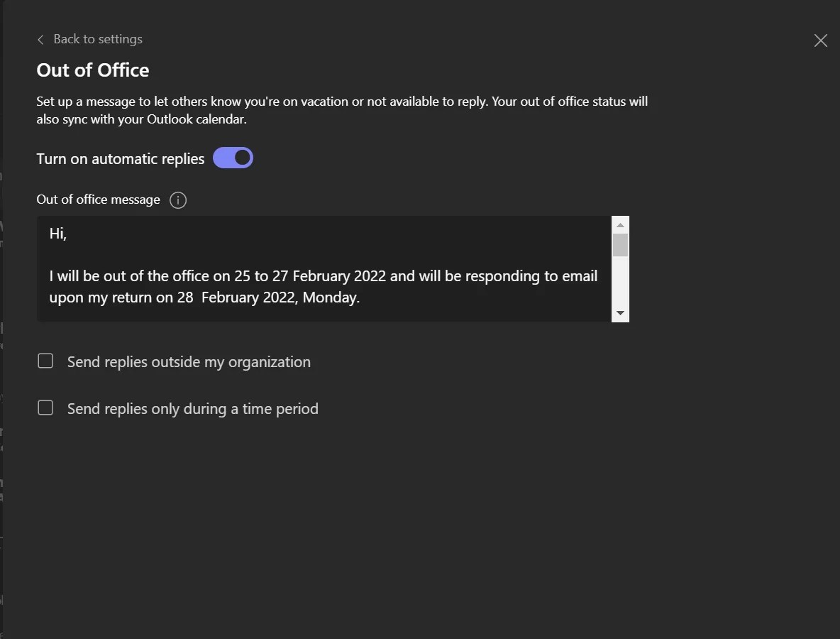Viewport: 840px width, 639px height.
Task: Click the X icon to close settings
Action: [821, 40]
